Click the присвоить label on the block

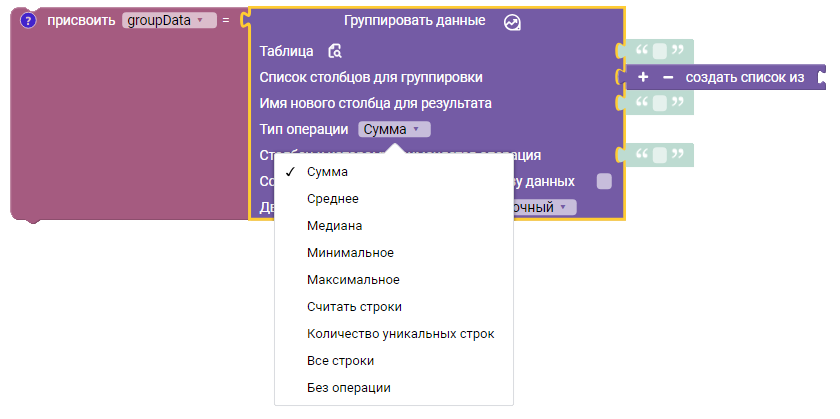click(x=81, y=21)
